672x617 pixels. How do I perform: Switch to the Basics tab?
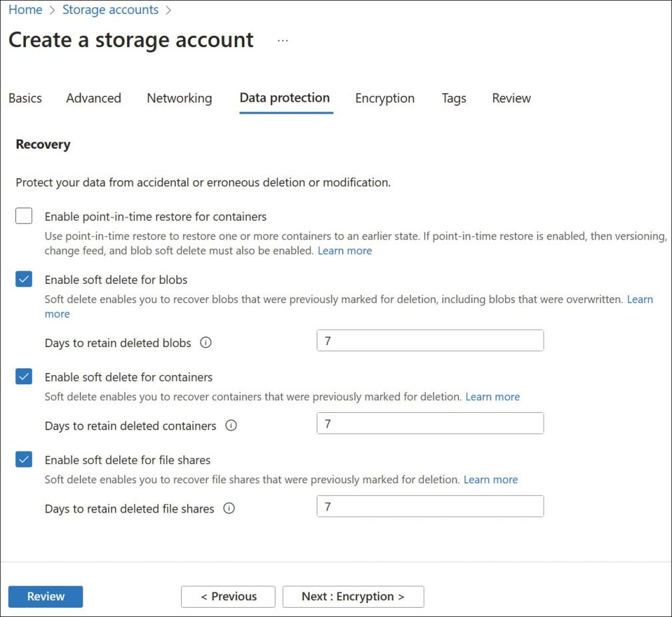point(25,98)
